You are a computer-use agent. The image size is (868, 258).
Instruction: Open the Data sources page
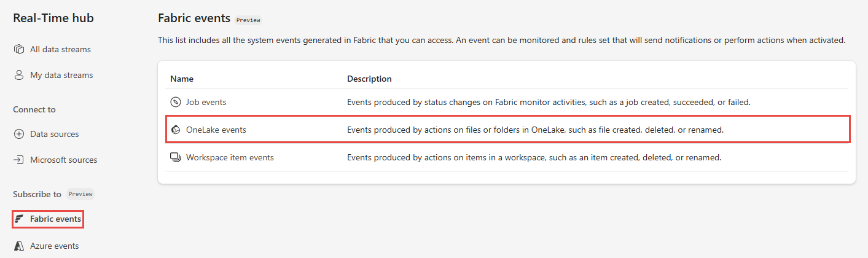55,134
